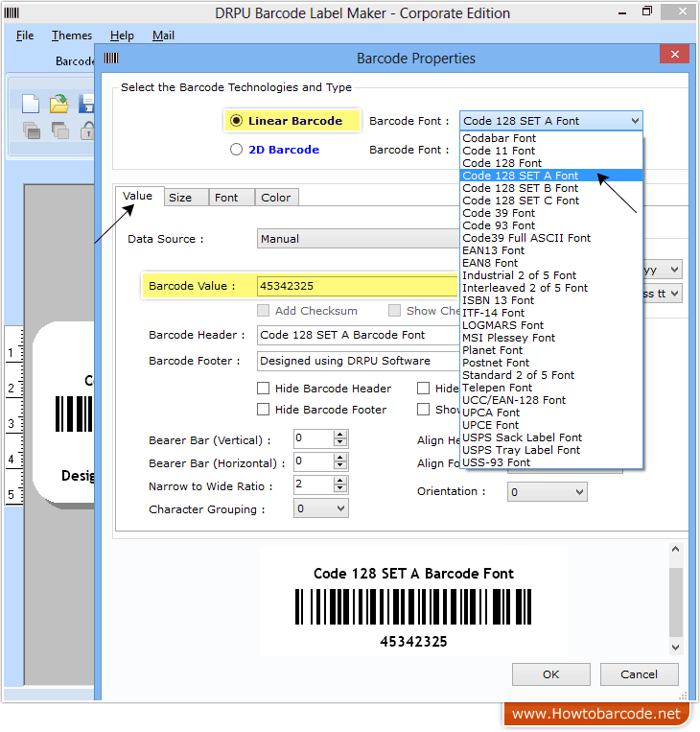The width and height of the screenshot is (700, 732).
Task: Click the Open folder icon in toolbar
Action: 59,104
